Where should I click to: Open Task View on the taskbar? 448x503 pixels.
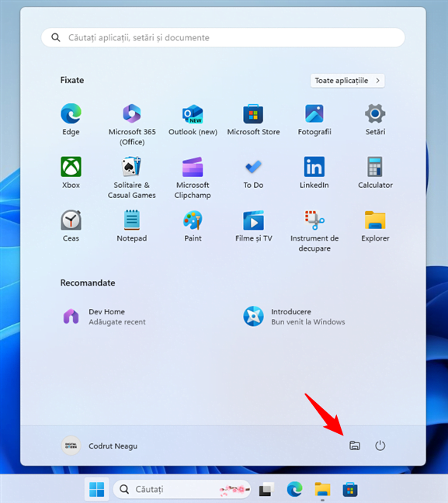click(x=266, y=489)
